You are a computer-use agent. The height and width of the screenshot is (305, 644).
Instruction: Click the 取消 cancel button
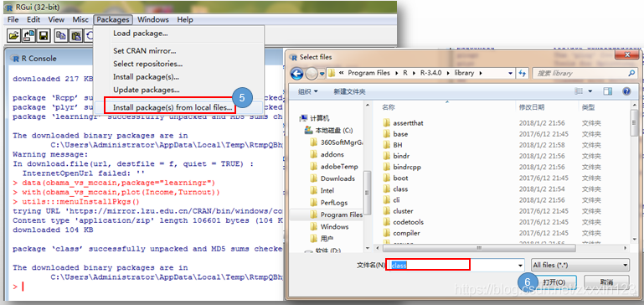pyautogui.click(x=606, y=282)
